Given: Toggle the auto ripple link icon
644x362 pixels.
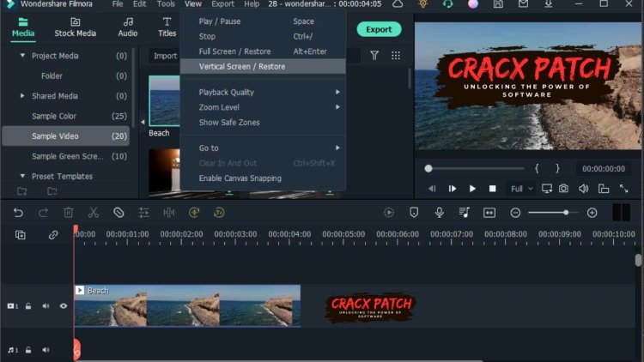Looking at the screenshot, I should tap(53, 235).
